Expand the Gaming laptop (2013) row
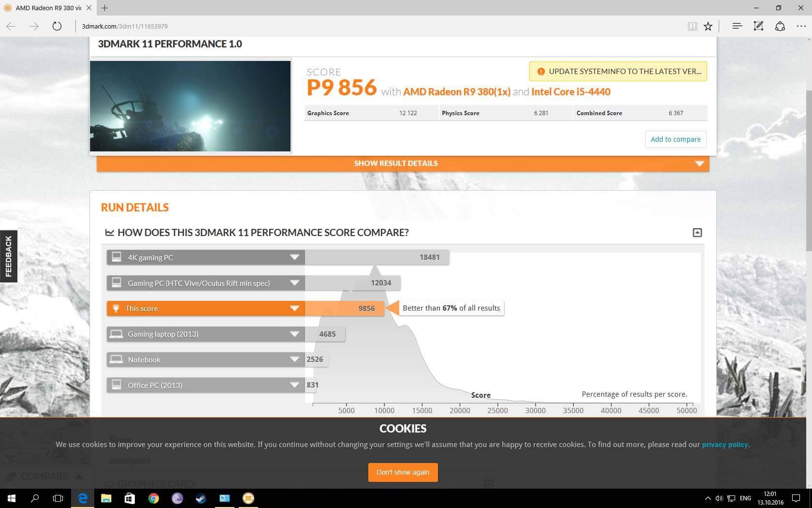 pyautogui.click(x=205, y=334)
